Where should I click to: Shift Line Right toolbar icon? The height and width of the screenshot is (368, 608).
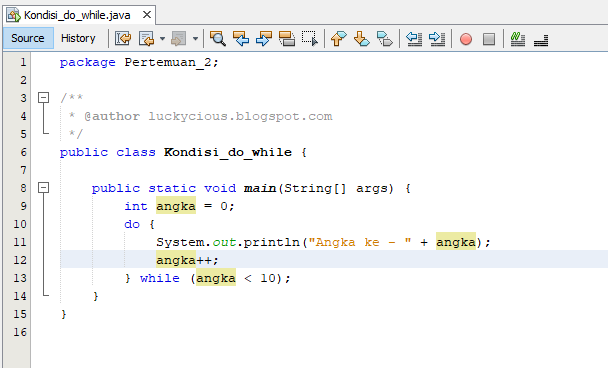pyautogui.click(x=437, y=38)
